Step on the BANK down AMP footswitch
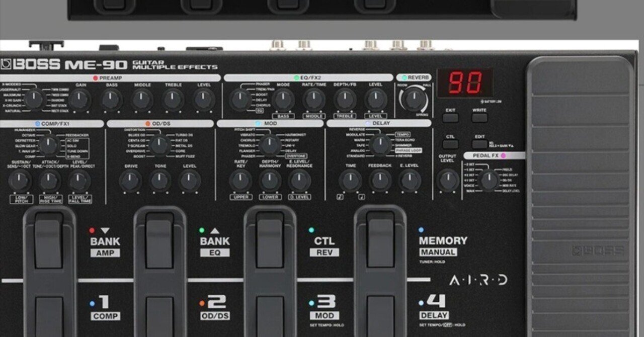The image size is (644, 337). [x=49, y=240]
